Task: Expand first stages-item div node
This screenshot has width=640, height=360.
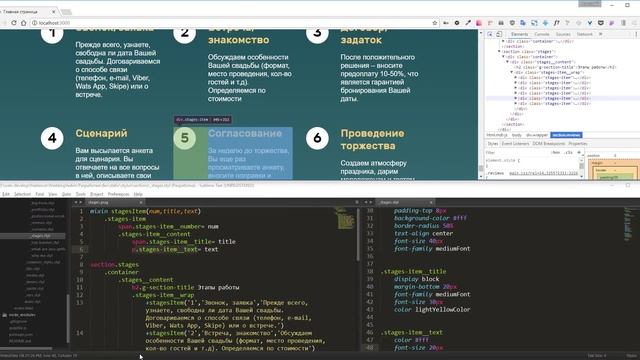Action: pos(516,78)
